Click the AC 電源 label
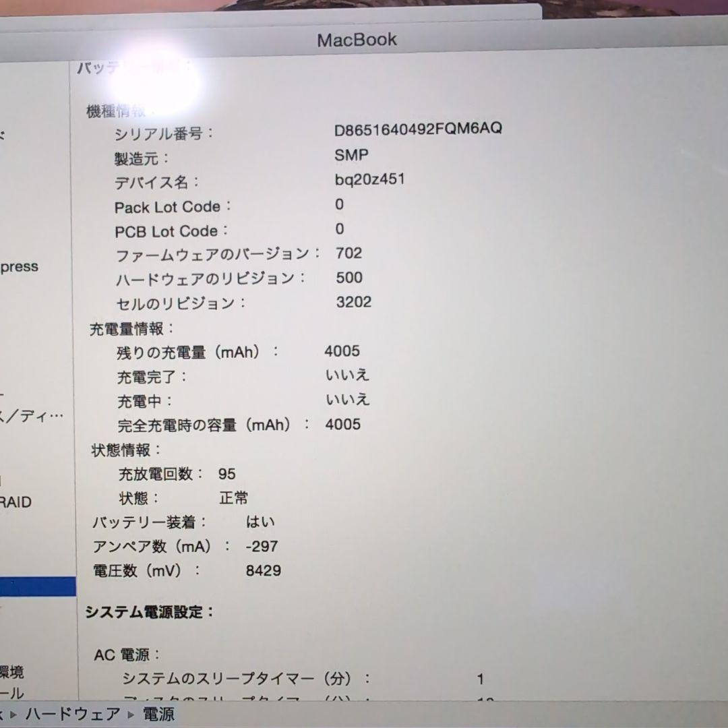 127,655
